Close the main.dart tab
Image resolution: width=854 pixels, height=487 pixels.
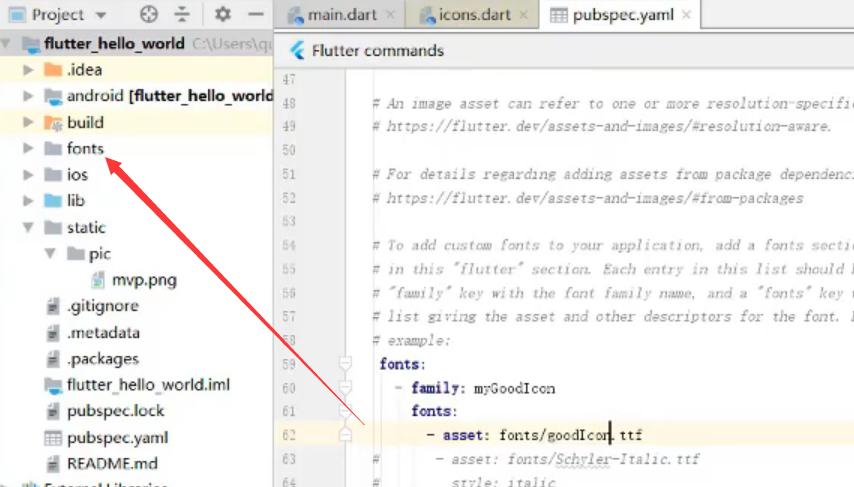click(x=390, y=15)
